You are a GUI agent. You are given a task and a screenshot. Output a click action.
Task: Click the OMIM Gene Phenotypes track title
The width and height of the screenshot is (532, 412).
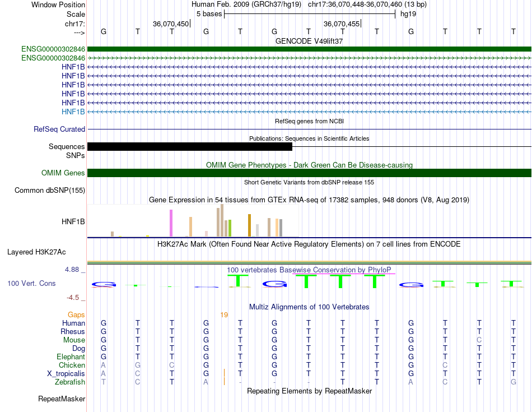pyautogui.click(x=309, y=165)
